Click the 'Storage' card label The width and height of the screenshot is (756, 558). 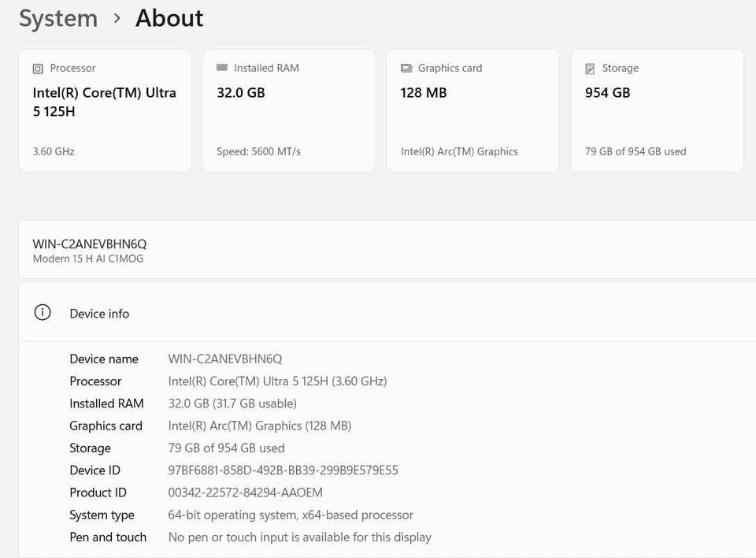(x=620, y=68)
